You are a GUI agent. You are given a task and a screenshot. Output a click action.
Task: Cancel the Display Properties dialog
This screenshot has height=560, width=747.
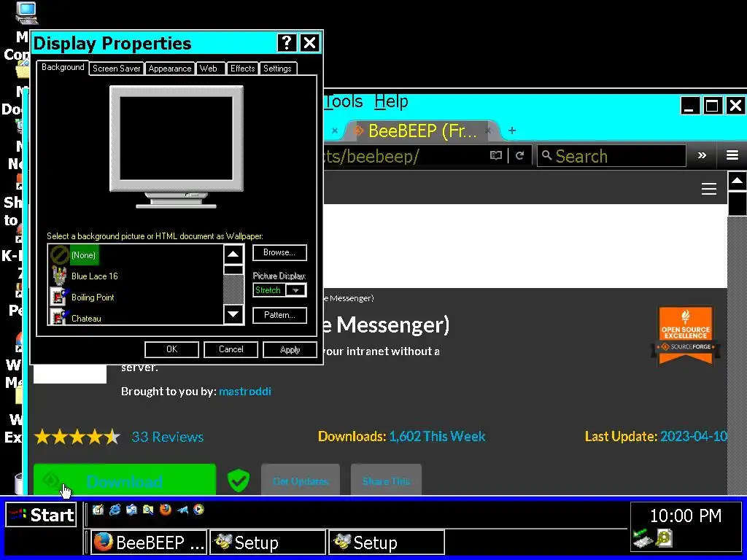pyautogui.click(x=231, y=349)
